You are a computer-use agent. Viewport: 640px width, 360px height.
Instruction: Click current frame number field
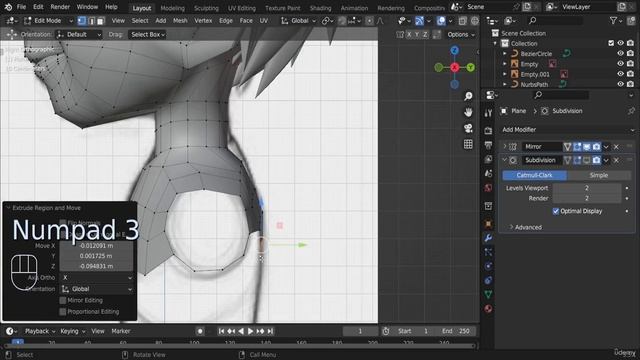pyautogui.click(x=360, y=331)
